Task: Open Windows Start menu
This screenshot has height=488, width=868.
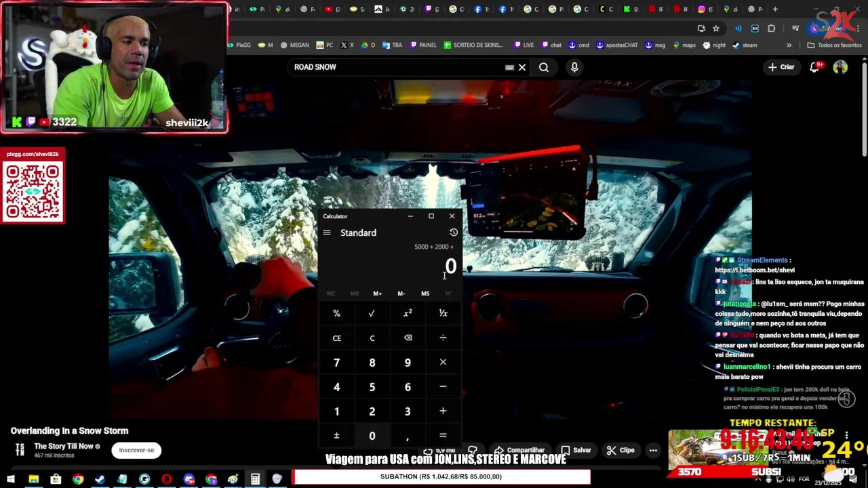Action: click(11, 479)
